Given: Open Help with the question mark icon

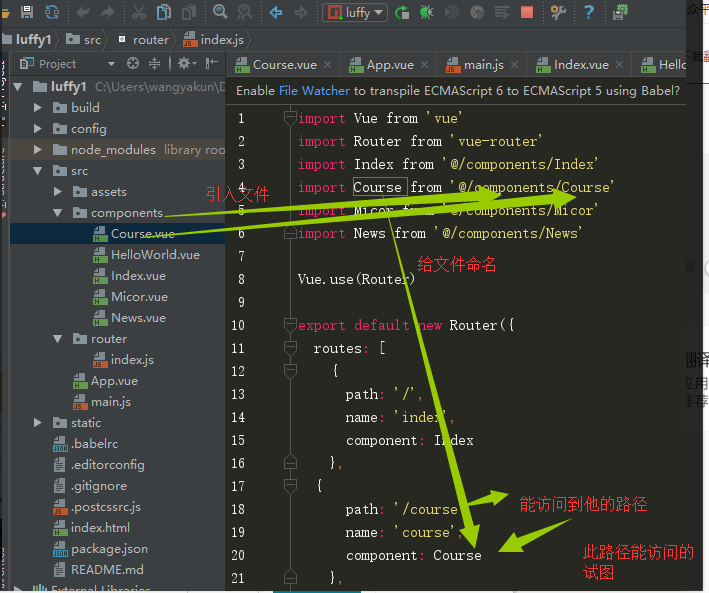Looking at the screenshot, I should pyautogui.click(x=589, y=12).
